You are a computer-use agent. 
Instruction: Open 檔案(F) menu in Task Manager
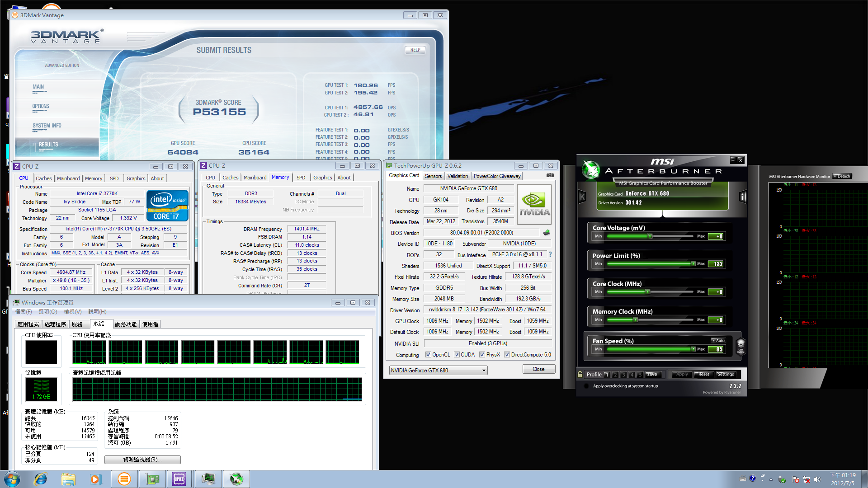coord(24,312)
